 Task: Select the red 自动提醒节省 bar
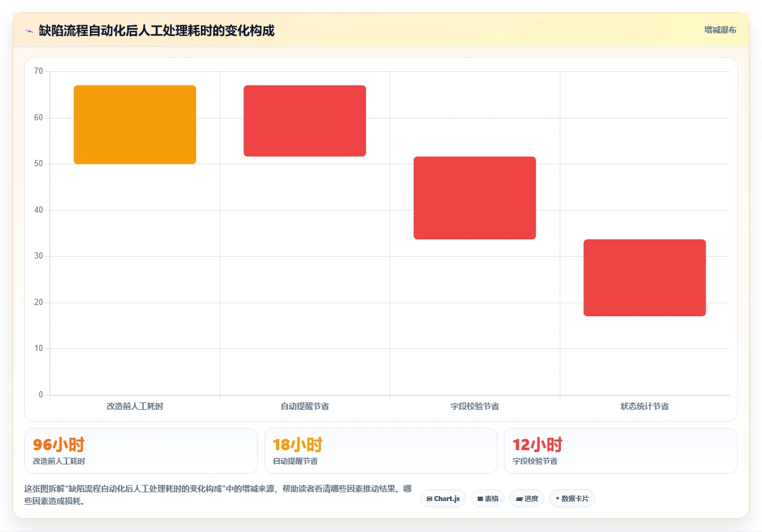[x=305, y=121]
